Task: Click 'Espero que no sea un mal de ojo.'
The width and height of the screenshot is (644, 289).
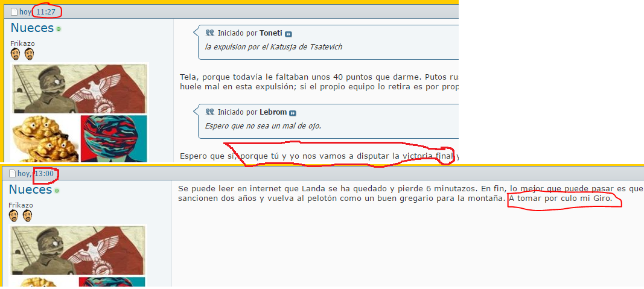Action: coord(263,125)
